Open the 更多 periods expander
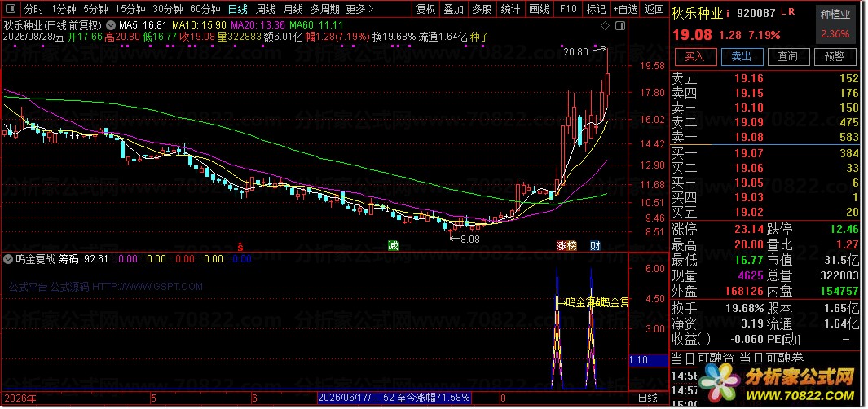The image size is (868, 409). (x=359, y=9)
